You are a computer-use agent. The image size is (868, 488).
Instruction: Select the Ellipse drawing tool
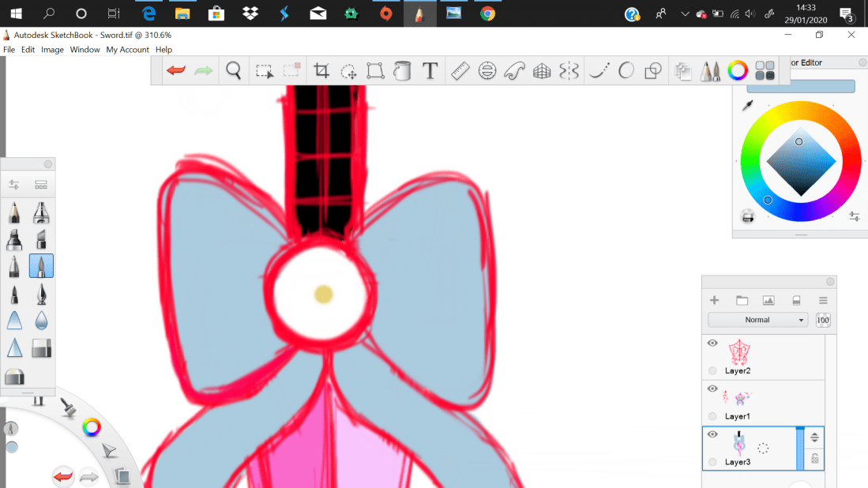coord(626,70)
